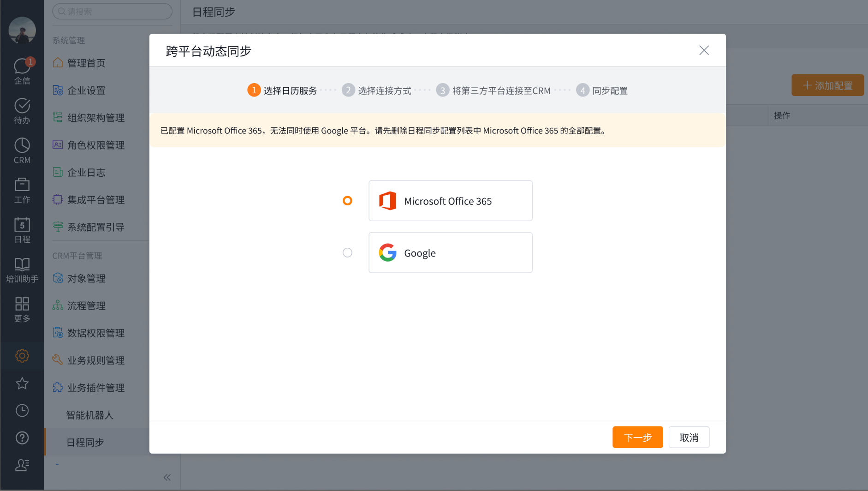Click the 角色权限管理 icon
This screenshot has width=868, height=491.
coord(58,144)
